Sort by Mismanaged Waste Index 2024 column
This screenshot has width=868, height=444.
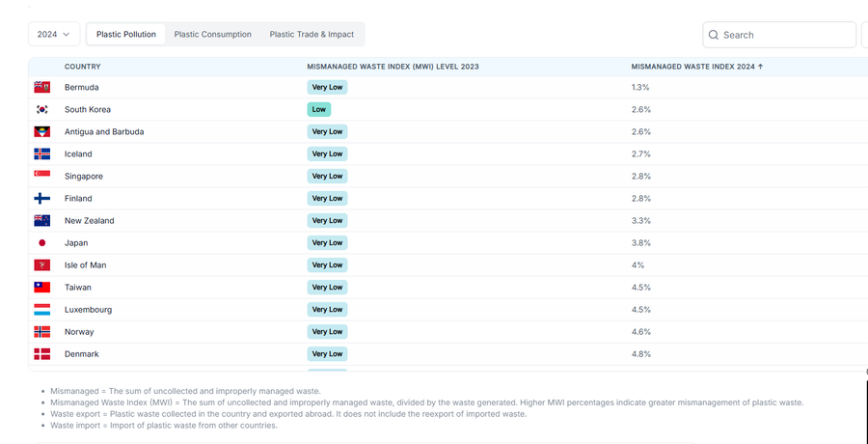pos(696,67)
